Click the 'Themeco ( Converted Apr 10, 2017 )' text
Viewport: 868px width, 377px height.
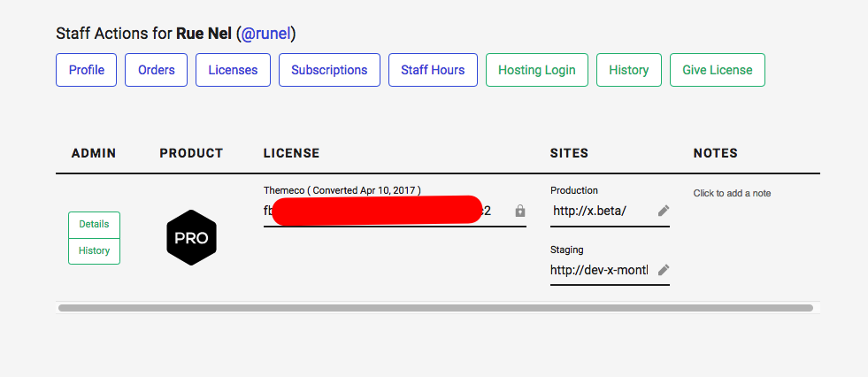[342, 190]
